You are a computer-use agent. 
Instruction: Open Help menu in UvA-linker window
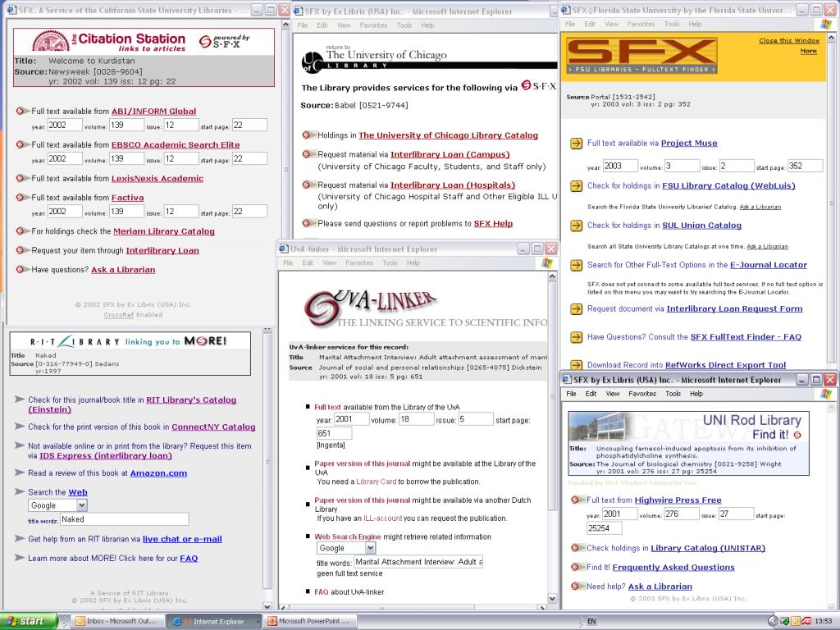coord(413,263)
